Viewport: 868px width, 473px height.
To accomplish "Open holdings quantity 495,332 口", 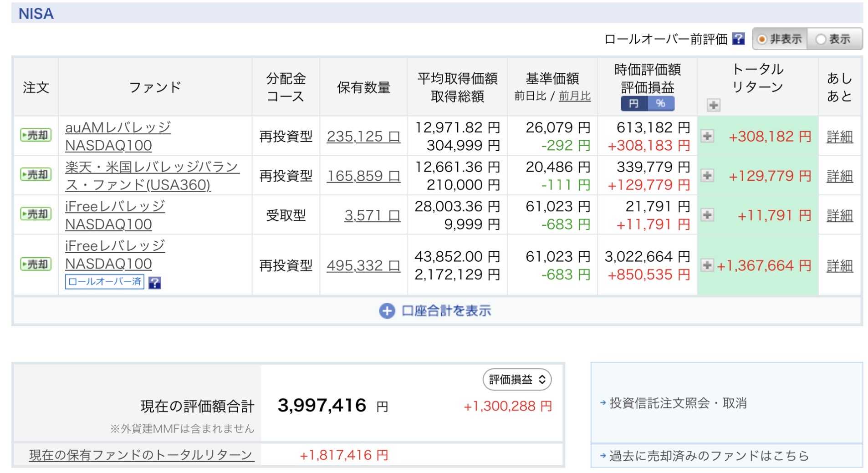I will coord(363,265).
